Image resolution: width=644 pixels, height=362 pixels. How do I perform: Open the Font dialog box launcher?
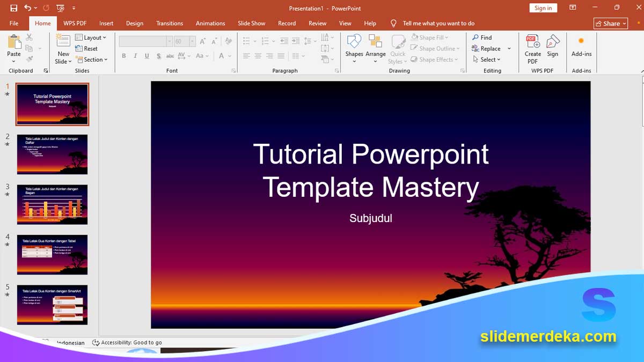pyautogui.click(x=233, y=71)
